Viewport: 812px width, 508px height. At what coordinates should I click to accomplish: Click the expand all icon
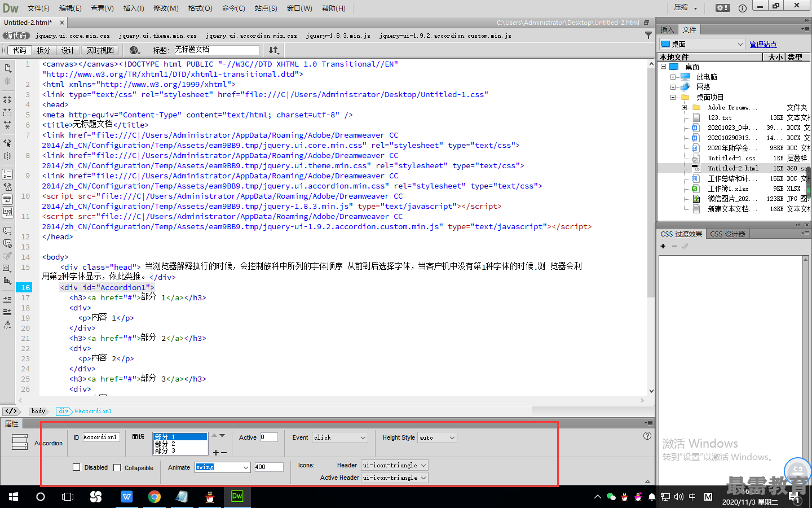pos(7,125)
